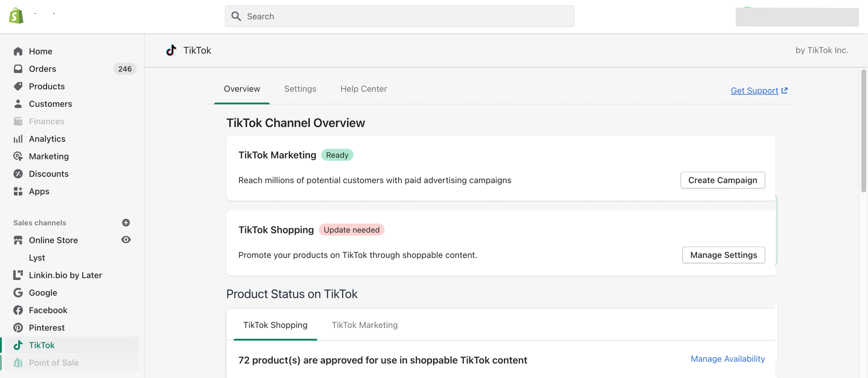Click the Discounts badge icon
The width and height of the screenshot is (868, 378).
tap(18, 174)
